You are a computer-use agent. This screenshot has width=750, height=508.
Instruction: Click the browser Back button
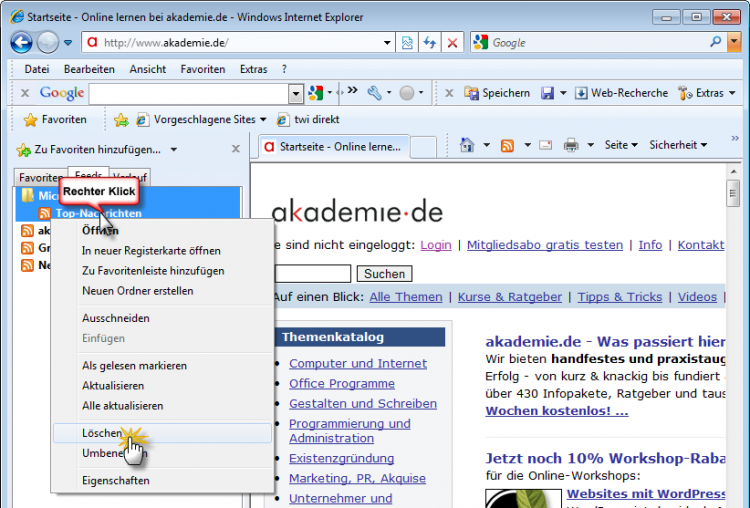point(22,43)
